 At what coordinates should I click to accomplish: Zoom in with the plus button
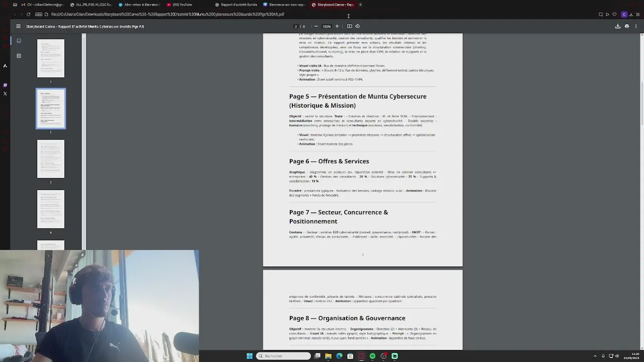pos(337,26)
